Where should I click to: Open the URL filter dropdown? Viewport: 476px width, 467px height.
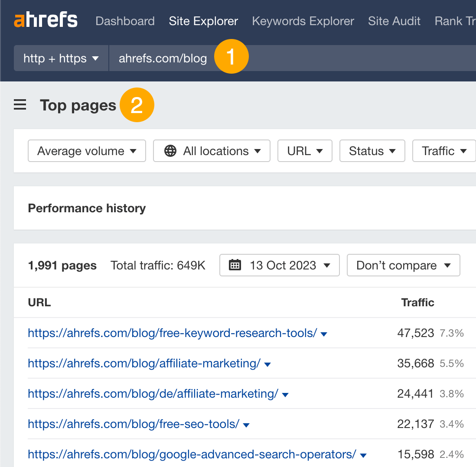[305, 151]
